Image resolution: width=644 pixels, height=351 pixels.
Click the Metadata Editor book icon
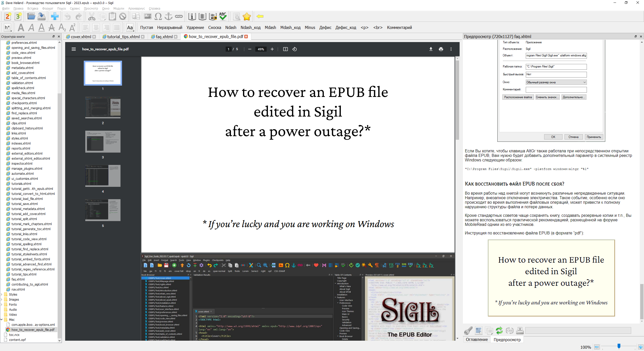click(x=192, y=16)
